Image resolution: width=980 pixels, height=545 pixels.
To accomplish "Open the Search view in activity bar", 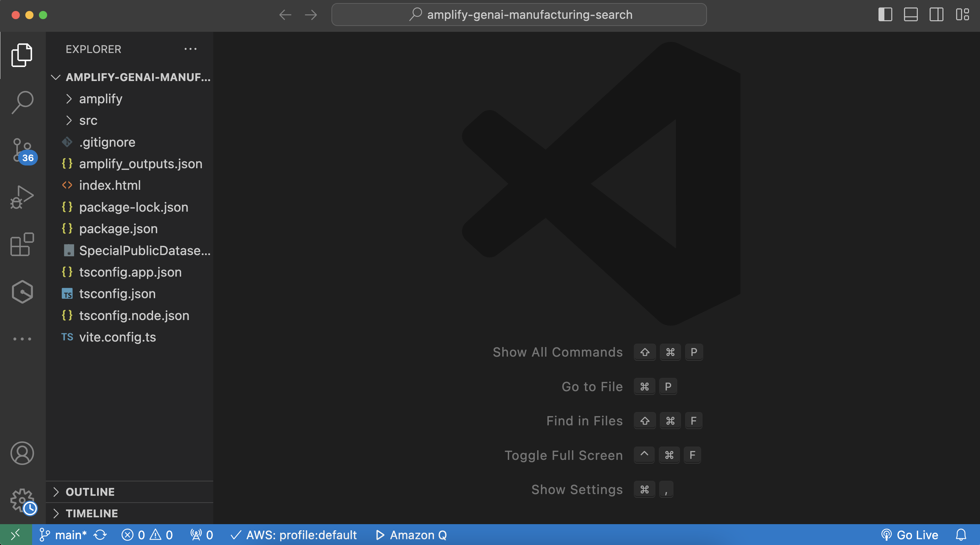I will tap(22, 102).
